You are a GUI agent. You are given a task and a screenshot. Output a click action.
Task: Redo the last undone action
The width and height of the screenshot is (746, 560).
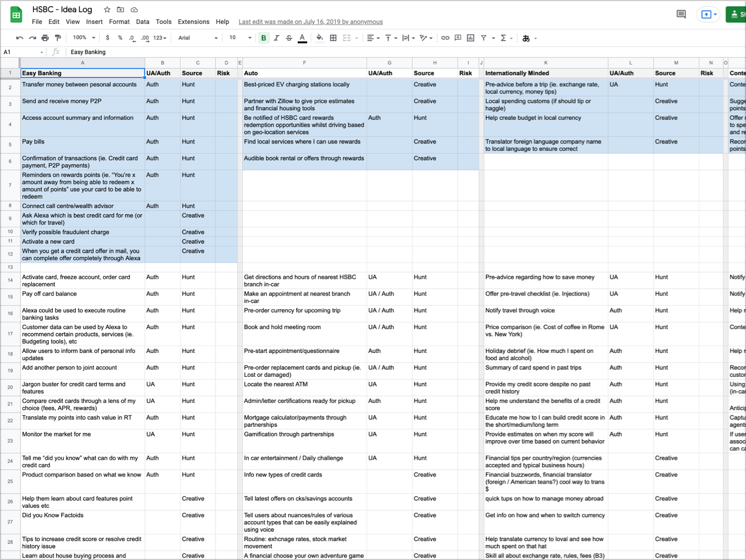(32, 38)
